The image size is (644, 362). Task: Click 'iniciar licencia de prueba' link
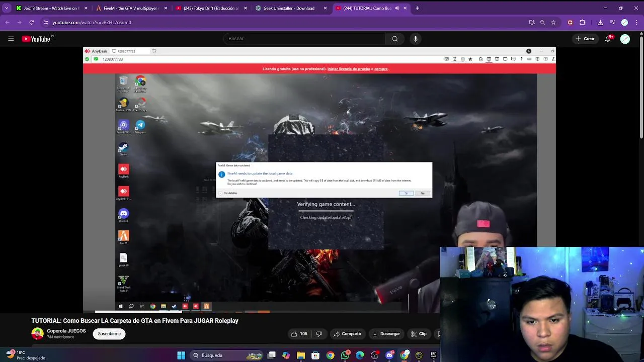click(349, 69)
